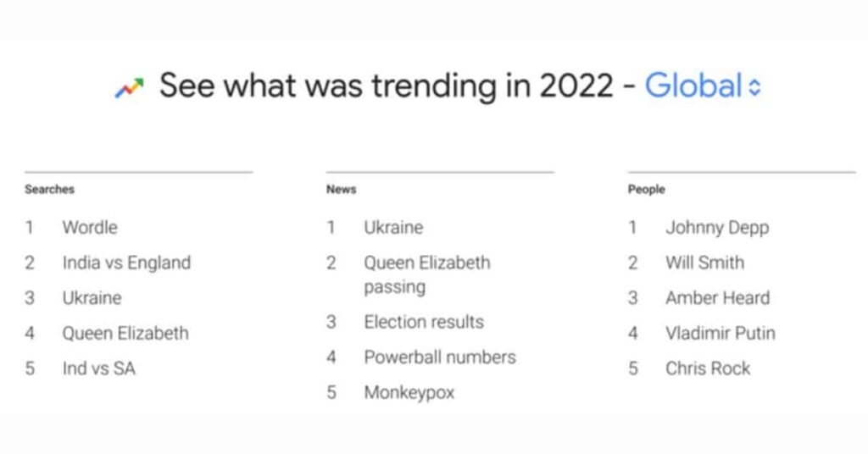
Task: Select Election results news item
Action: coord(424,322)
